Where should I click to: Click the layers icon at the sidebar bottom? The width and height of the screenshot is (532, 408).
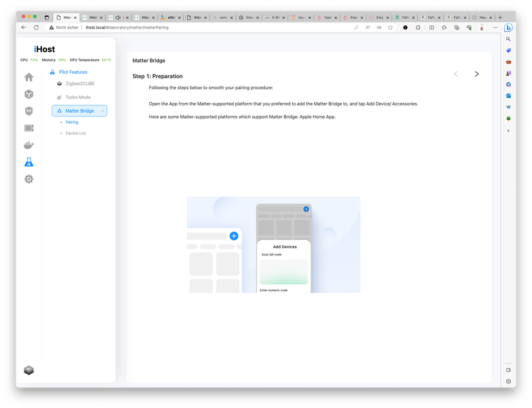[x=28, y=370]
